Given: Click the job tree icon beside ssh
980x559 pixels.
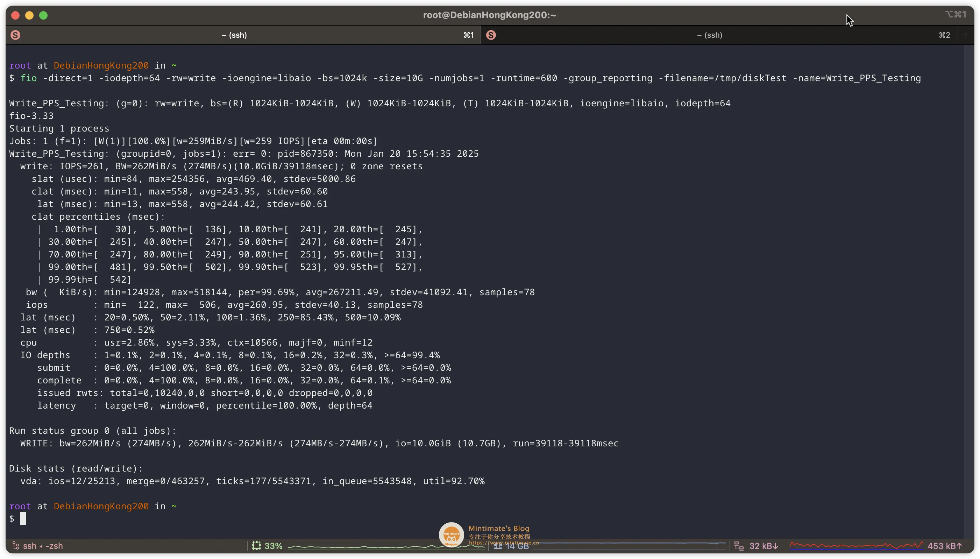Looking at the screenshot, I should coord(16,546).
